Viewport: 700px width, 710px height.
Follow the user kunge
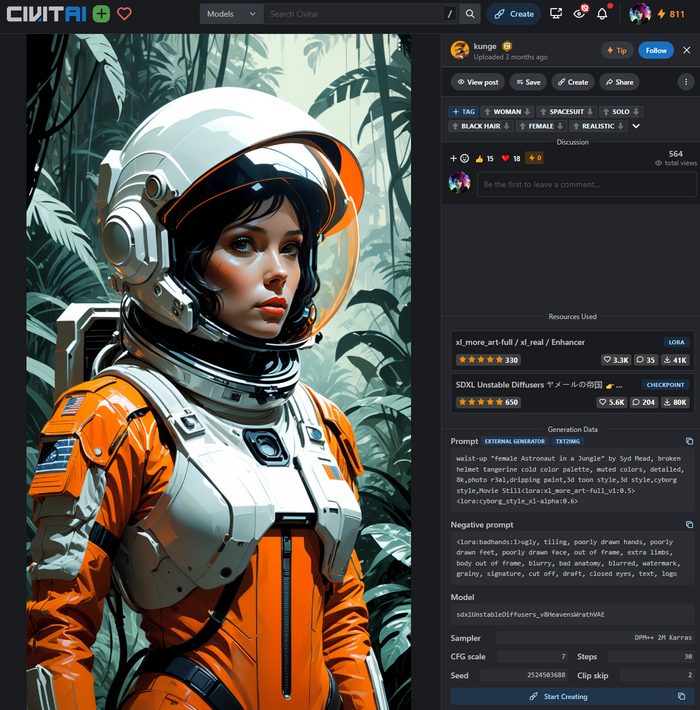(656, 50)
